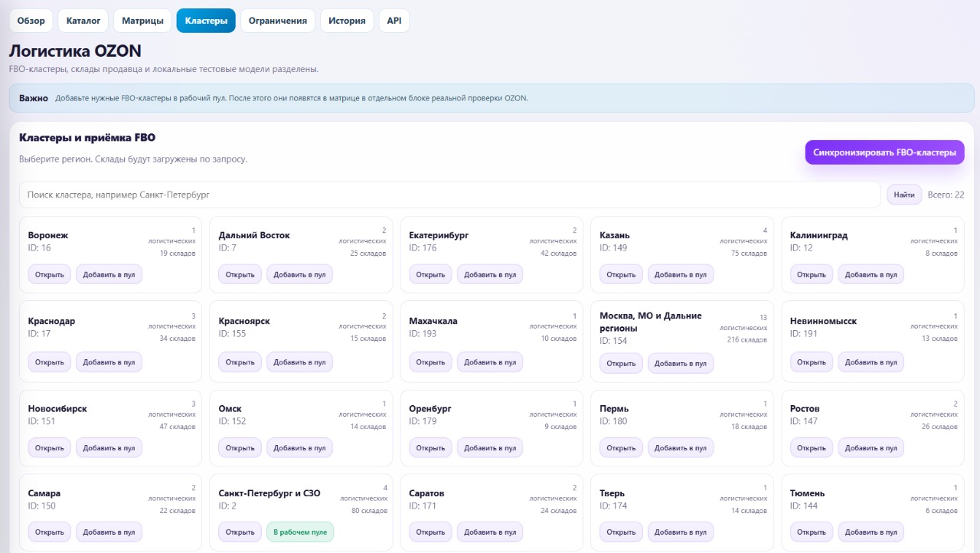The image size is (980, 553).
Task: Open the Ограничения tab
Action: coord(278,21)
